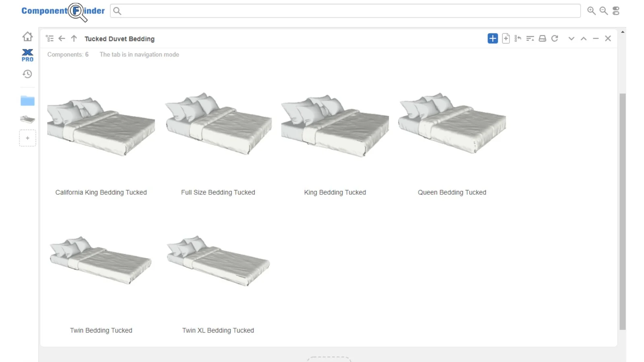Open recent history via the clock icon
The image size is (644, 362).
point(27,74)
